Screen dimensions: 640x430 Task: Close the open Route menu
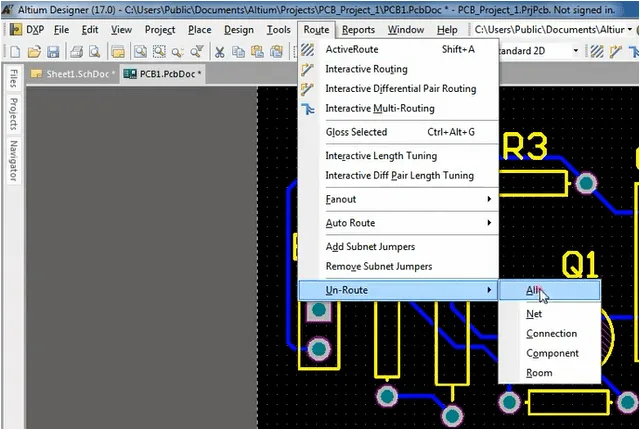pyautogui.click(x=316, y=30)
